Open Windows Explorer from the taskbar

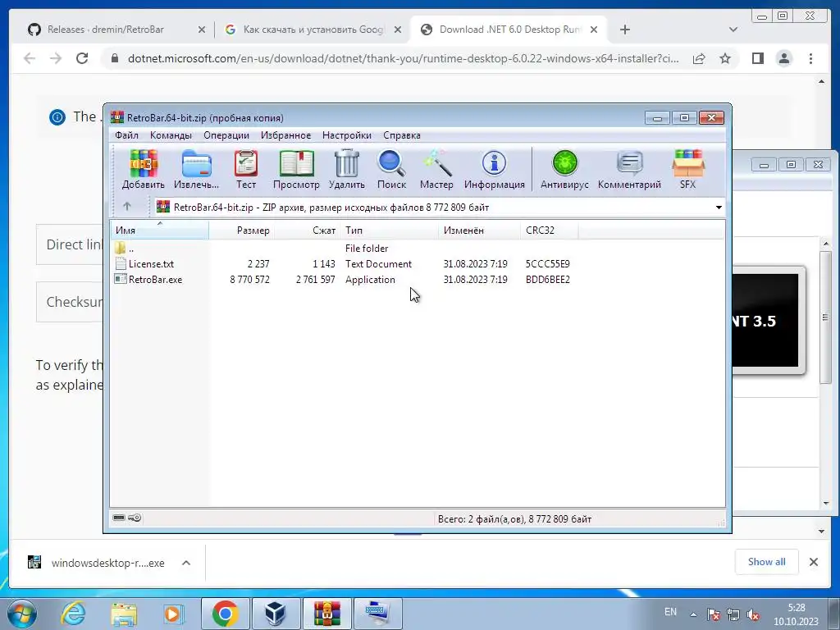(x=124, y=614)
